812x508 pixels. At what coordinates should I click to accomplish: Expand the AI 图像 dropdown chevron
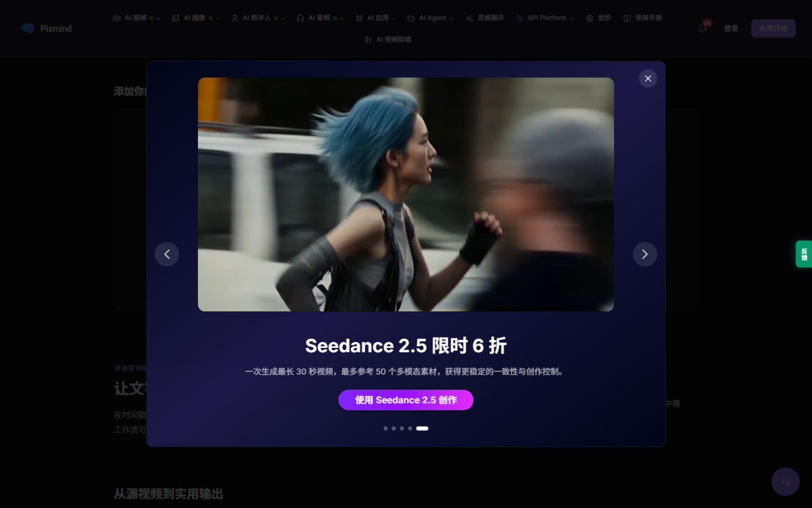218,19
